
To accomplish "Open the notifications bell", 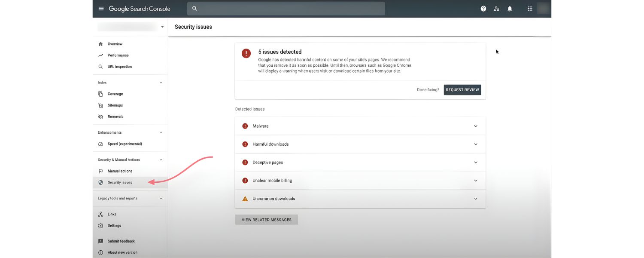I will (x=510, y=8).
